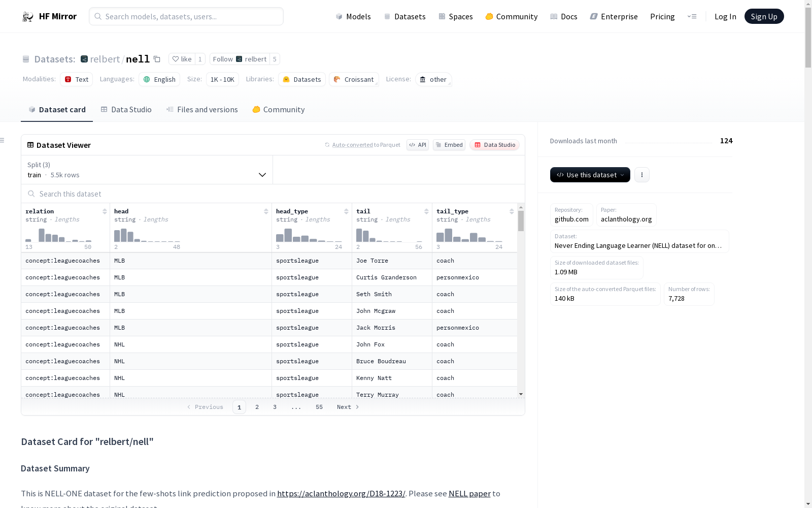Click the HF Mirror logo icon
The width and height of the screenshot is (812, 508).
[x=28, y=17]
